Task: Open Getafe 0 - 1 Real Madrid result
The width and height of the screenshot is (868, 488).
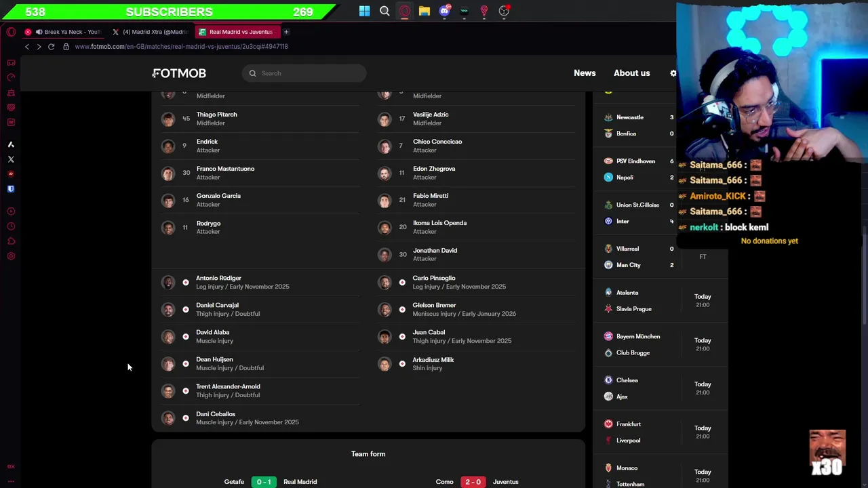Action: [270, 482]
